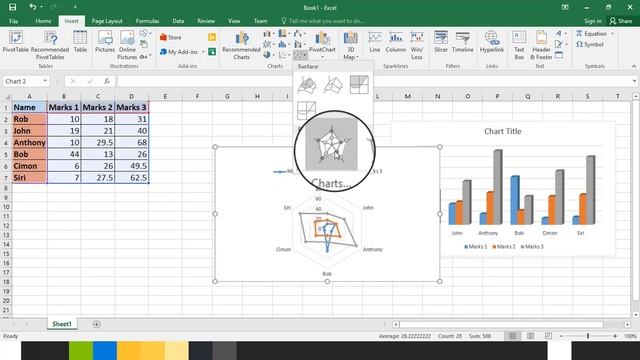Zoom in using the plus button
The height and width of the screenshot is (360, 640).
click(x=615, y=336)
